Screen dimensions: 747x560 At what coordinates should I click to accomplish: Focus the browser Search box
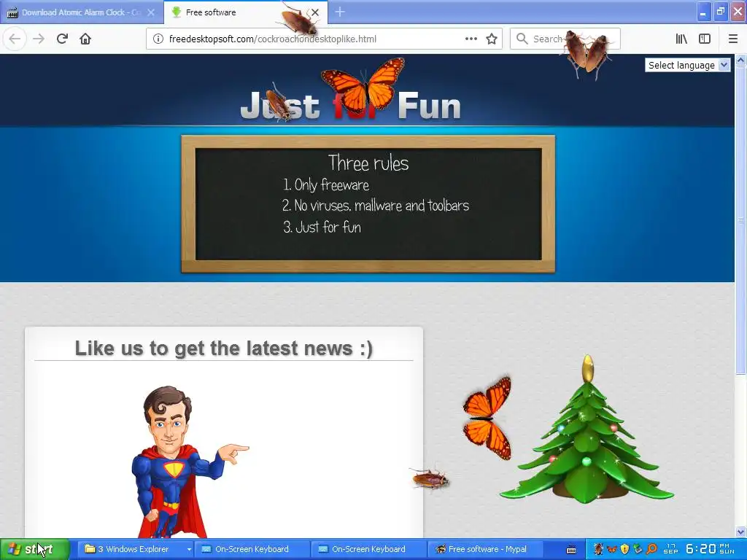565,39
